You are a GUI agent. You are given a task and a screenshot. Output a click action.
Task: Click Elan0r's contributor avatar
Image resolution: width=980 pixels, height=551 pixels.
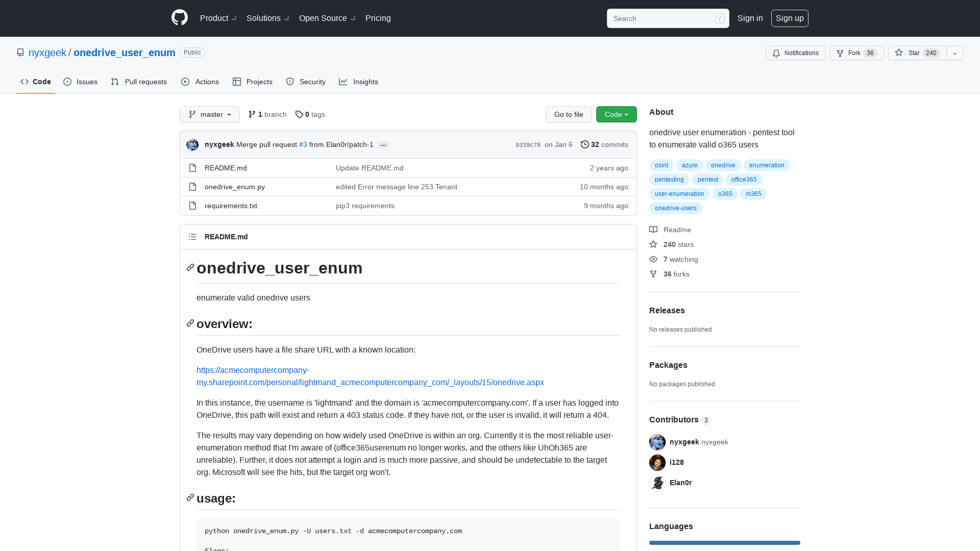tap(657, 483)
